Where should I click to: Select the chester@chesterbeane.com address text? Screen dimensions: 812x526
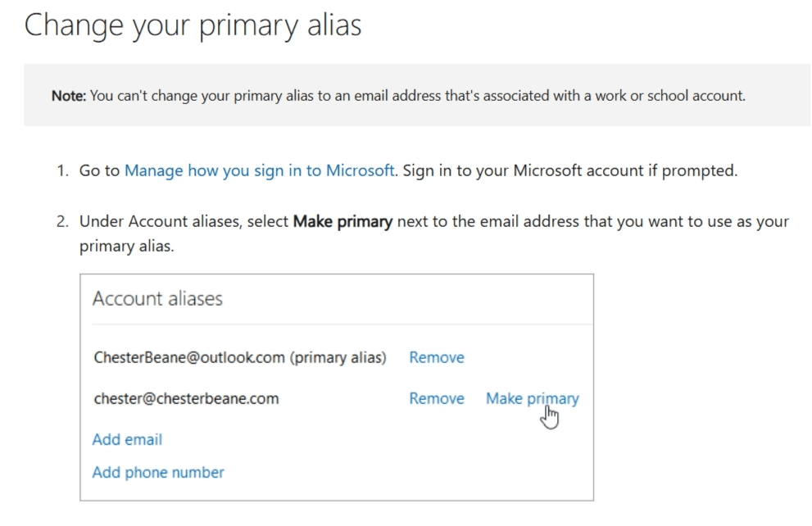(x=185, y=398)
